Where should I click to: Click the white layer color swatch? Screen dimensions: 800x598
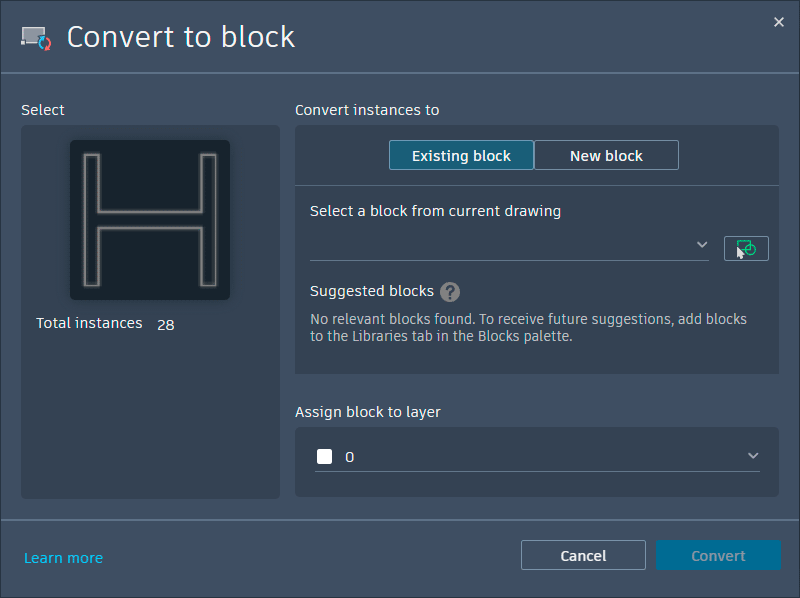point(324,457)
